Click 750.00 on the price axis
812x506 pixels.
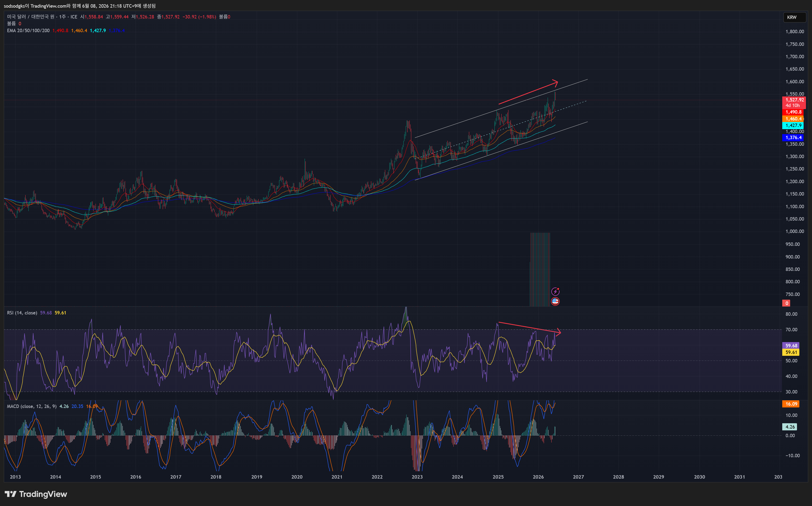[793, 294]
